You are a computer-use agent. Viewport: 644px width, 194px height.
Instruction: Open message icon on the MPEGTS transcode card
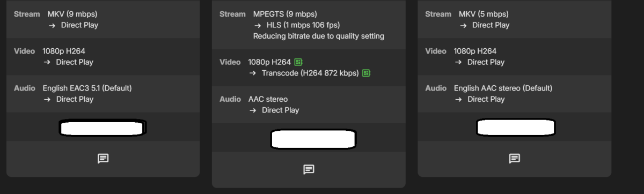309,169
